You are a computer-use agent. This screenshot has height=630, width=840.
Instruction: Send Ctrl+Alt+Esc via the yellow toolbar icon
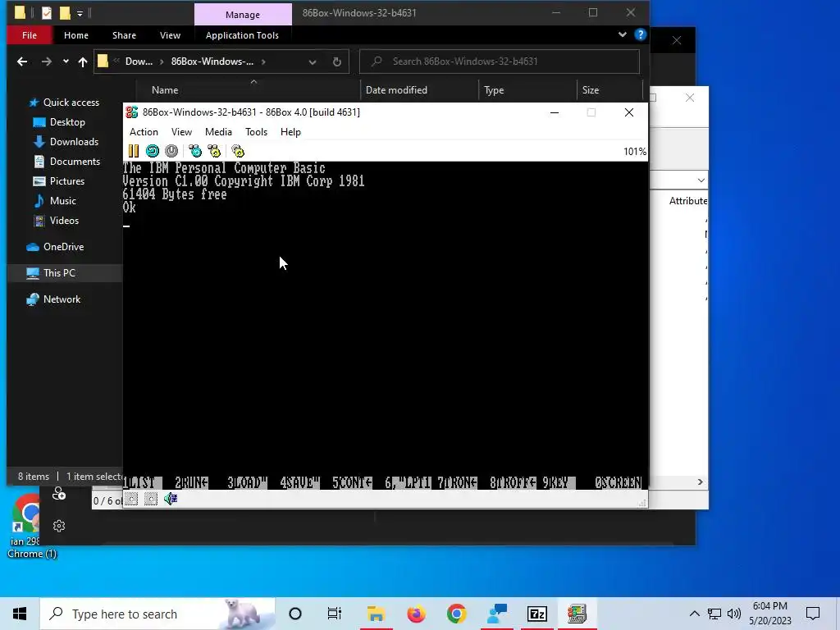(214, 151)
